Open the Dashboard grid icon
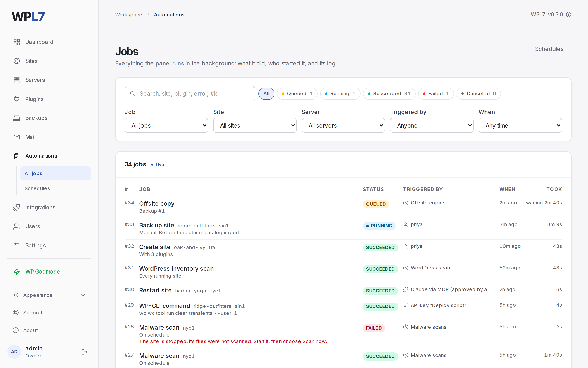The height and width of the screenshot is (368, 588). pyautogui.click(x=17, y=42)
